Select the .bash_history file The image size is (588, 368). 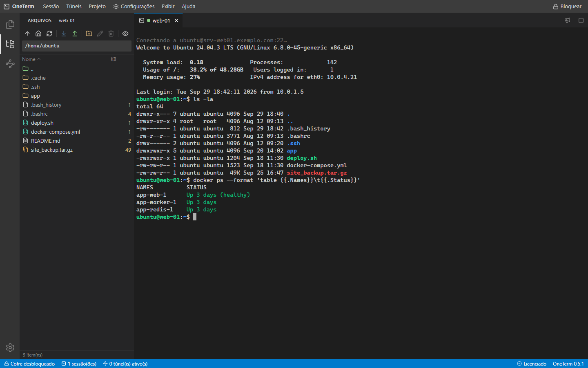tap(77, 105)
